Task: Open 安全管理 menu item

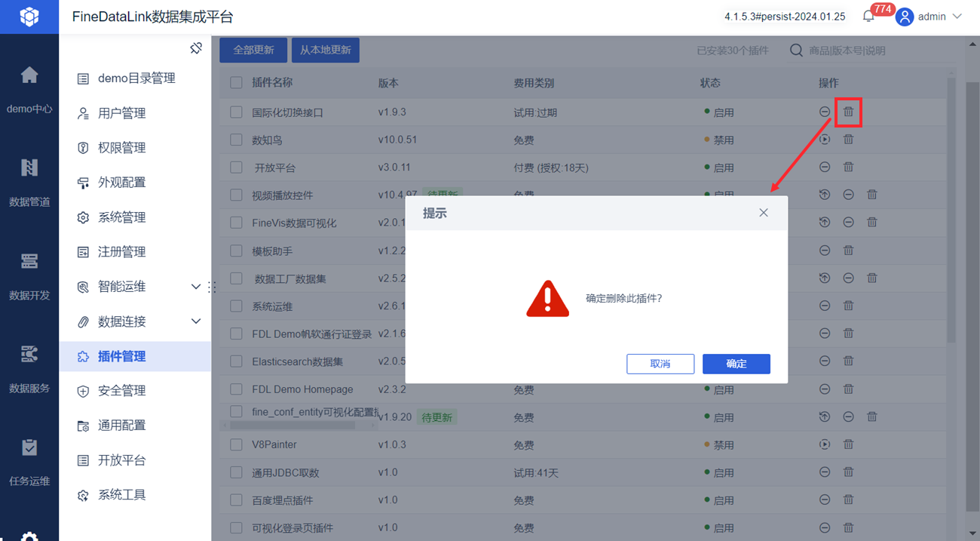Action: click(x=136, y=391)
